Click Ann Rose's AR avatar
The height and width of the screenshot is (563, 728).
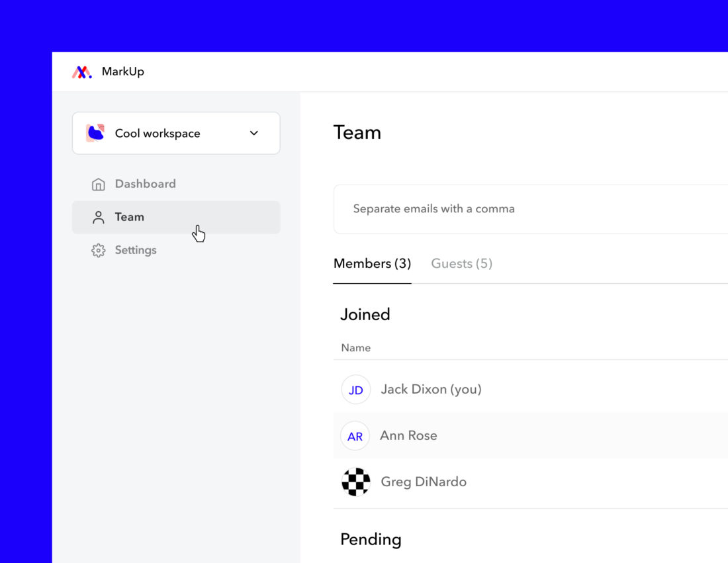point(355,435)
